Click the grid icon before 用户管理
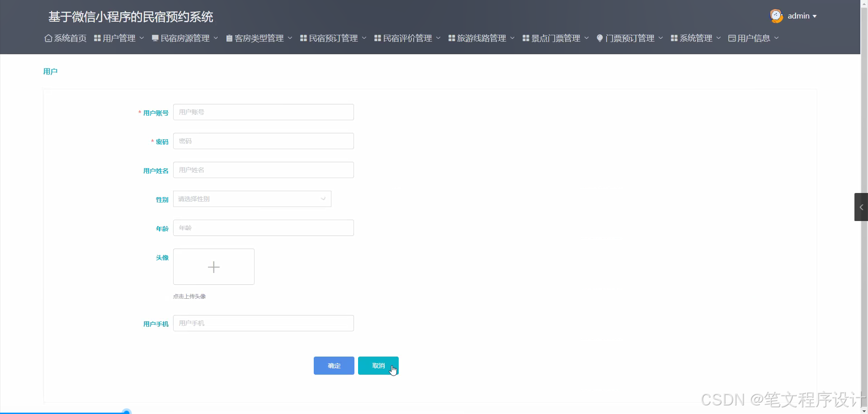Image resolution: width=868 pixels, height=414 pixels. tap(97, 38)
